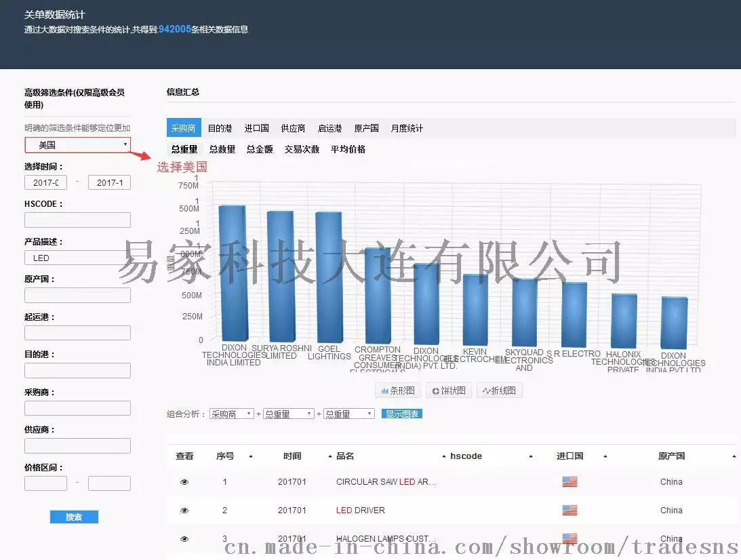Viewport: 741px width, 560px height.
Task: Click the 搜索 search button
Action: click(74, 517)
